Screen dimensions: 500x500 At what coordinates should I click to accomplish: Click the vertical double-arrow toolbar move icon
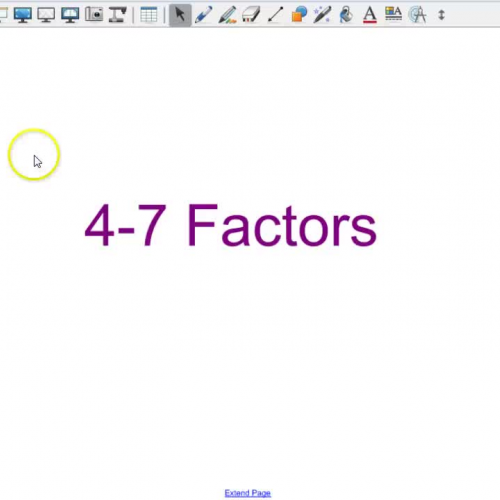[x=441, y=15]
